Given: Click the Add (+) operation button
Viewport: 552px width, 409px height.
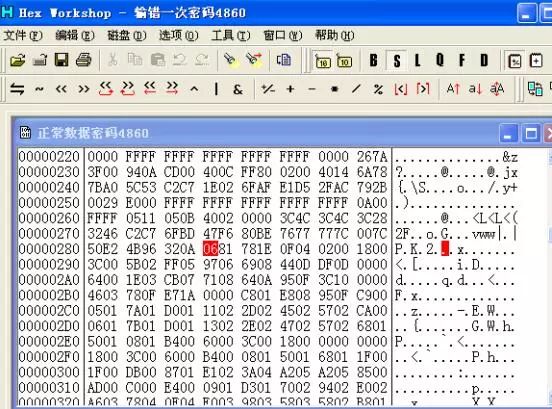Looking at the screenshot, I should click(290, 89).
